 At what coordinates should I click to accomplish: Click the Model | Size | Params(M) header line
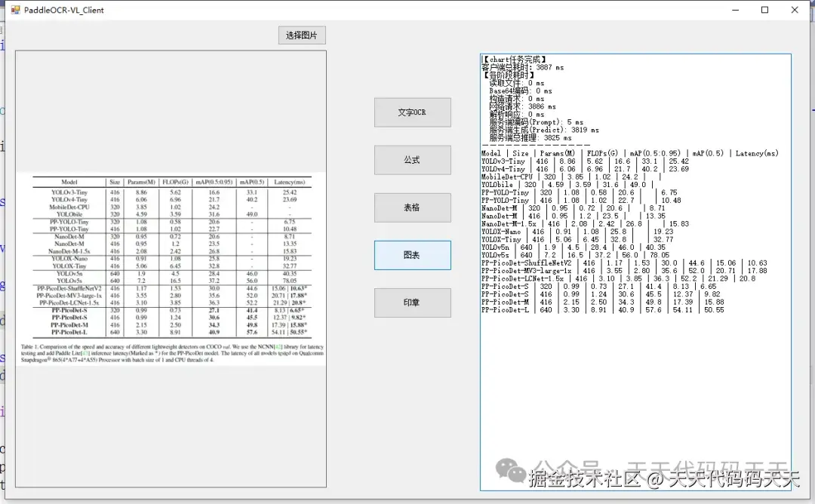[x=629, y=153]
